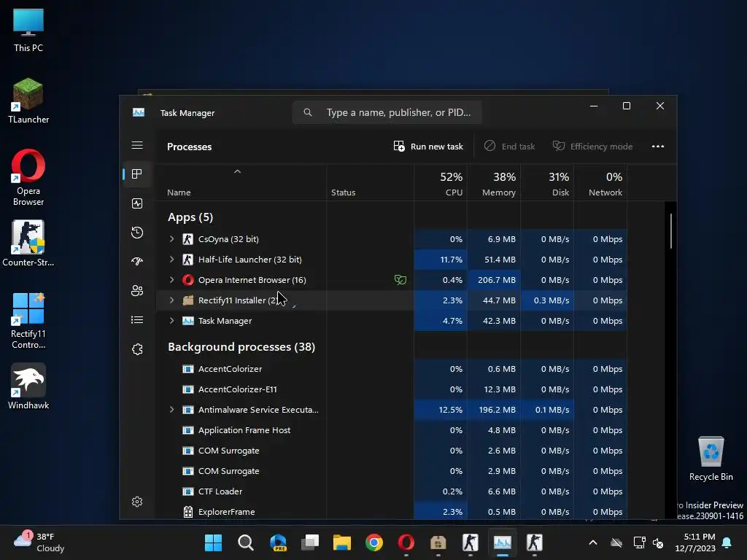Viewport: 747px width, 560px height.
Task: Expand the Rectify11 Installer process group
Action: coord(172,300)
